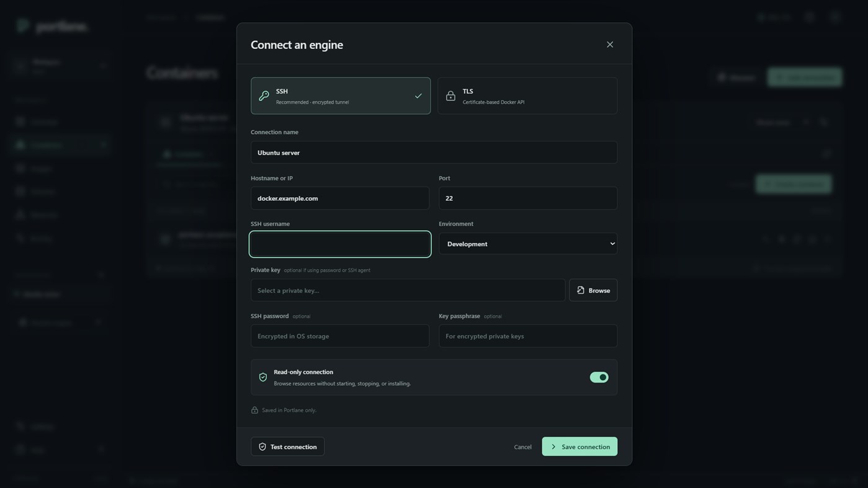Click 'Saved in Portlane only.' text
This screenshot has width=868, height=488.
(289, 410)
